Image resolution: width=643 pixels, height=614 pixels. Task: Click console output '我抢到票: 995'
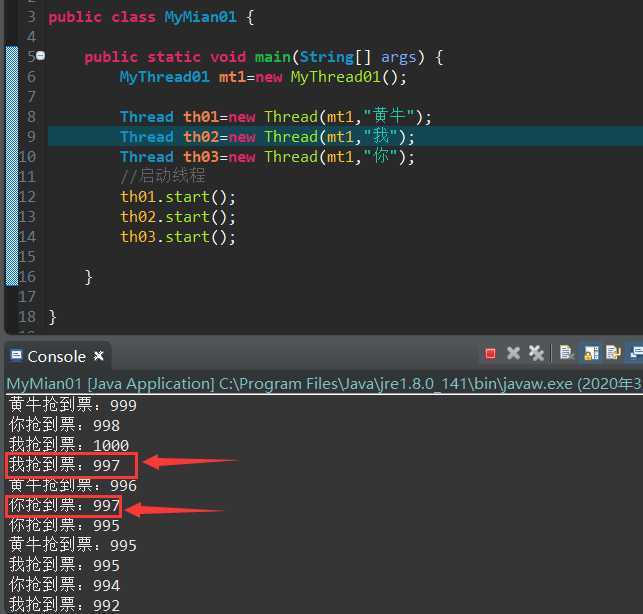click(x=64, y=565)
